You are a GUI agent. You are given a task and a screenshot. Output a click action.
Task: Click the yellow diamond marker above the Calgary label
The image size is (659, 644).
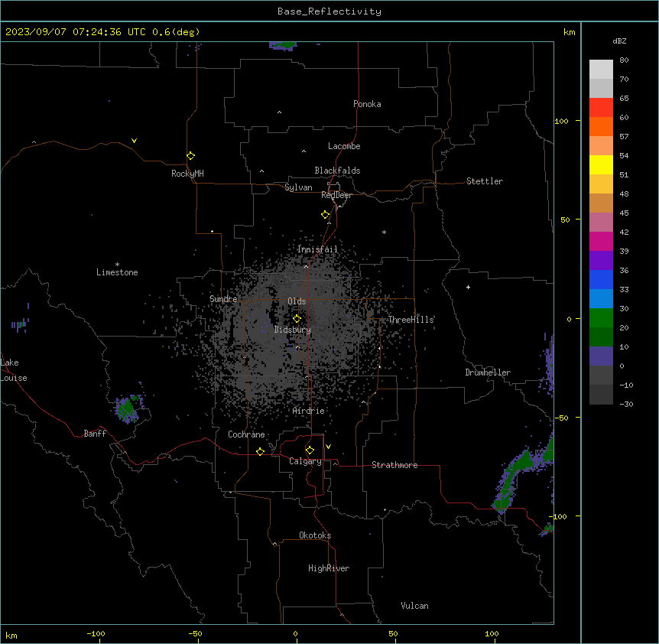point(310,450)
